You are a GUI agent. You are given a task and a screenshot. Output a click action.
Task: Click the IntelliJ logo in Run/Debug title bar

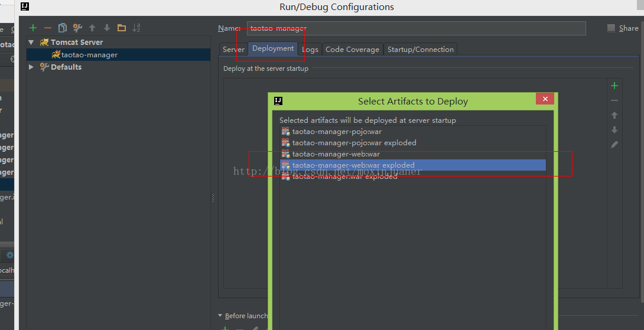click(x=25, y=6)
